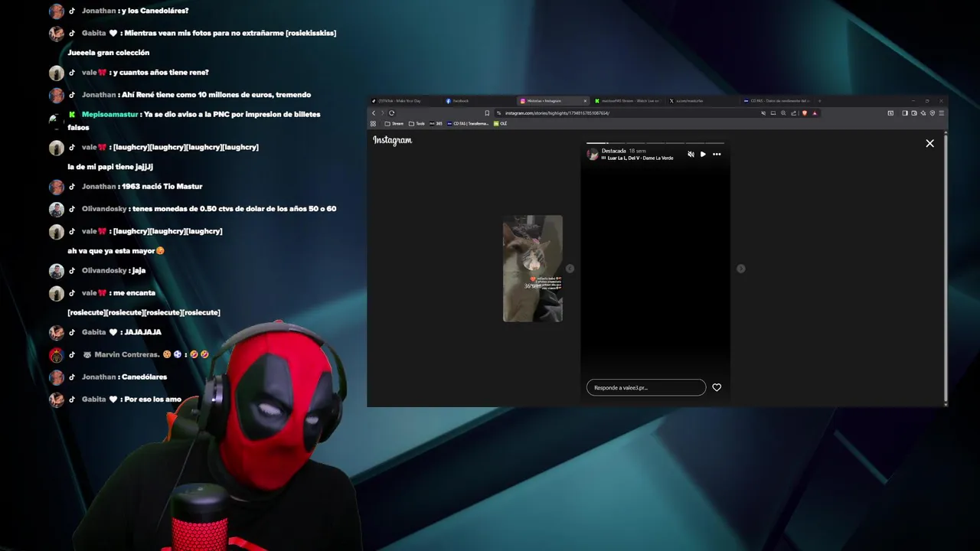Click the browser forward button

pyautogui.click(x=382, y=113)
